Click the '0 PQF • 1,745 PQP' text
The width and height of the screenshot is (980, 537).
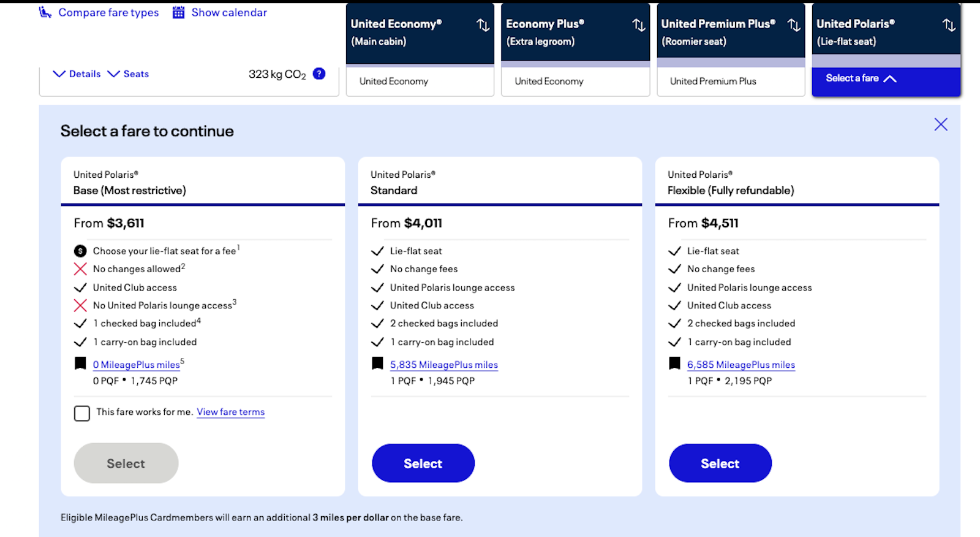point(135,381)
